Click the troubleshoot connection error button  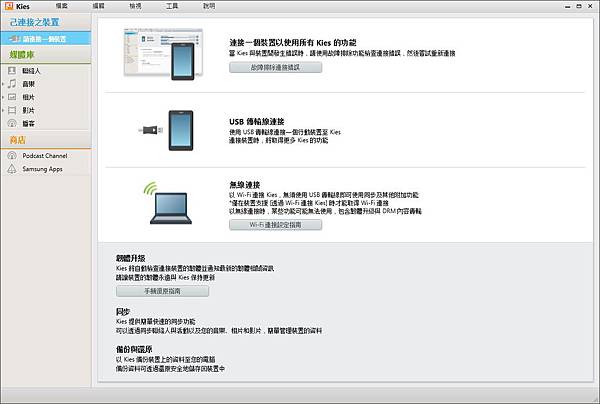(x=276, y=67)
